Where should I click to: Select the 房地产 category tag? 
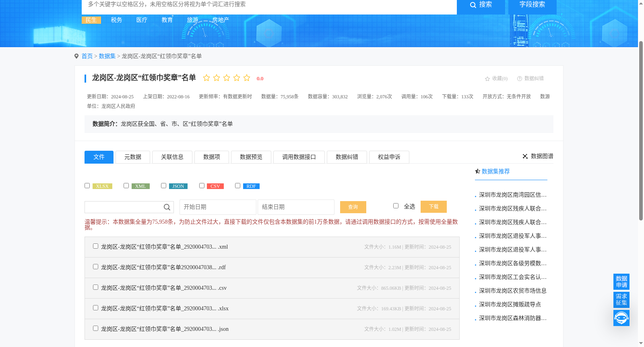tap(221, 20)
